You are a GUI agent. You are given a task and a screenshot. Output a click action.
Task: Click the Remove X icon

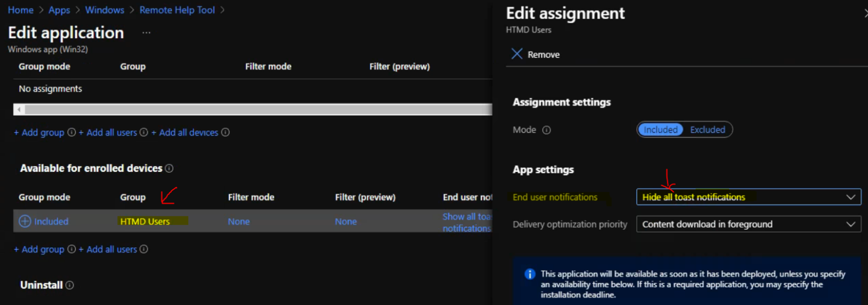517,54
